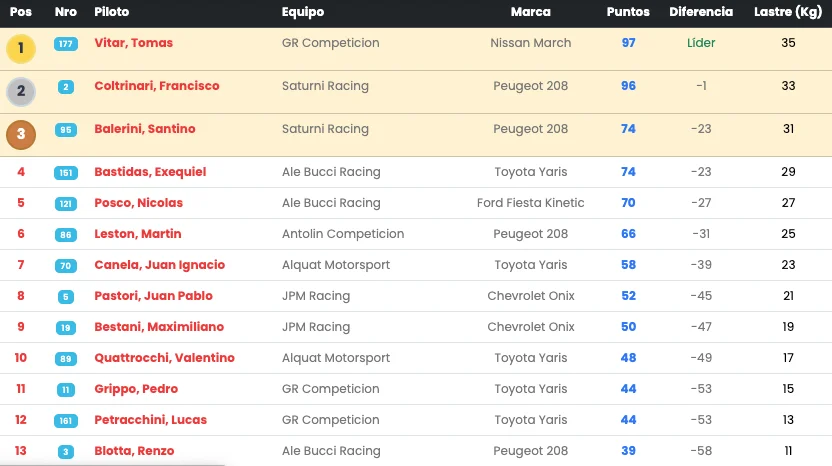Click car number badge 89
This screenshot has width=832, height=466.
(x=66, y=359)
